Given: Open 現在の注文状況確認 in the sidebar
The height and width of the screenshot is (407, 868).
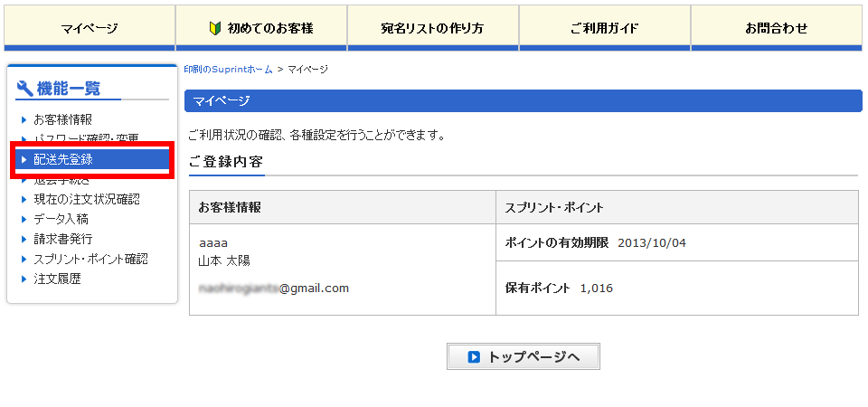Looking at the screenshot, I should click(87, 199).
